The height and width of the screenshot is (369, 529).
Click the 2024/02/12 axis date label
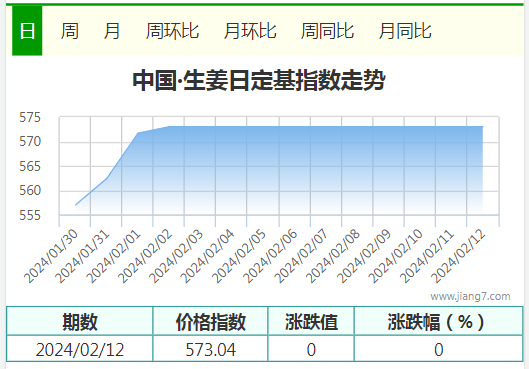point(458,256)
